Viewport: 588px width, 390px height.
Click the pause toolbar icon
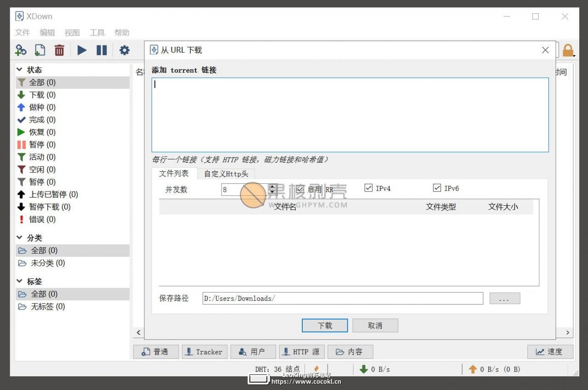click(102, 50)
